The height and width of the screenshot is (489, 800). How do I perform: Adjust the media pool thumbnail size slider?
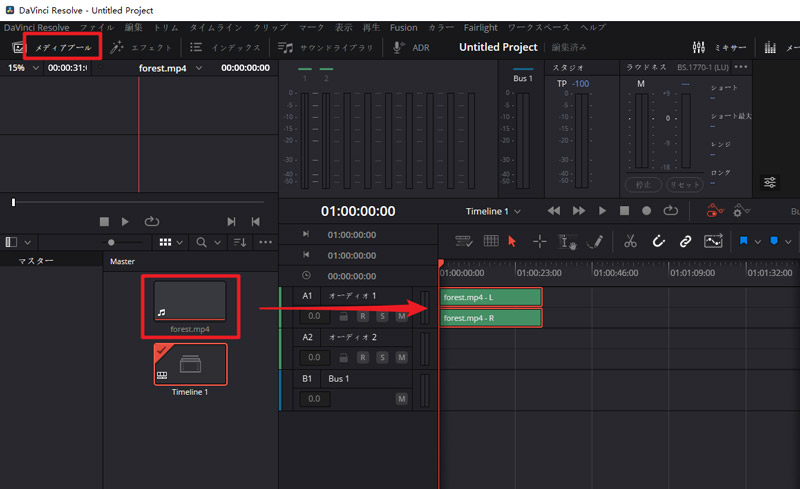pos(111,242)
